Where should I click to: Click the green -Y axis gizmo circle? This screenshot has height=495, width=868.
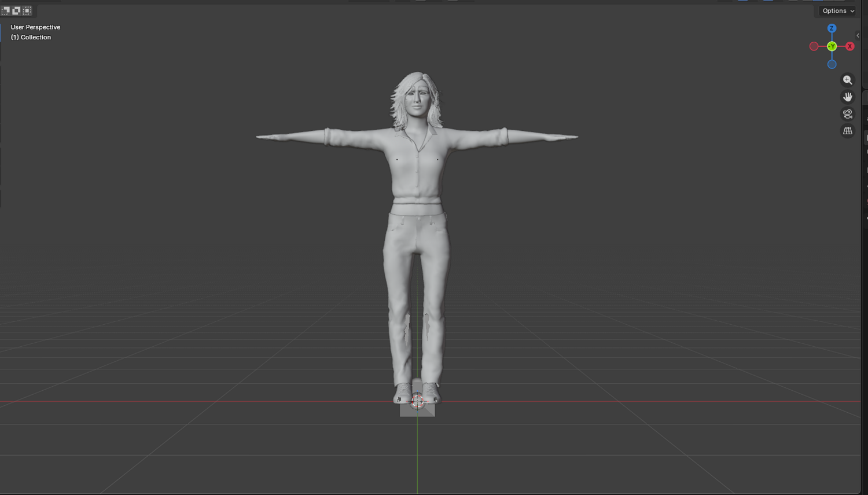point(832,46)
